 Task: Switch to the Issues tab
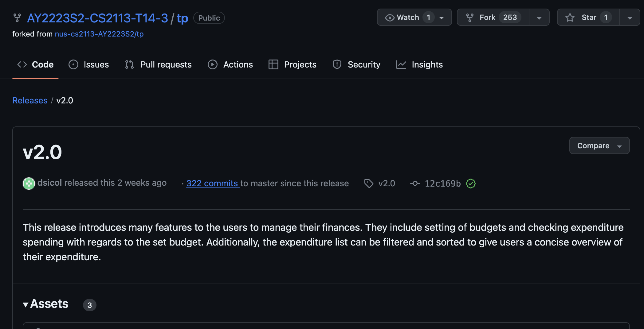point(89,64)
